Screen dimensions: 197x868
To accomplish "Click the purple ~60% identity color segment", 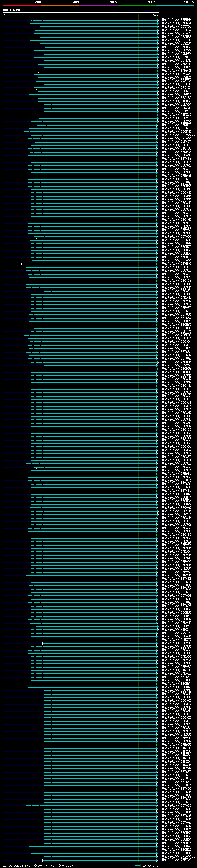I will 98,6.
